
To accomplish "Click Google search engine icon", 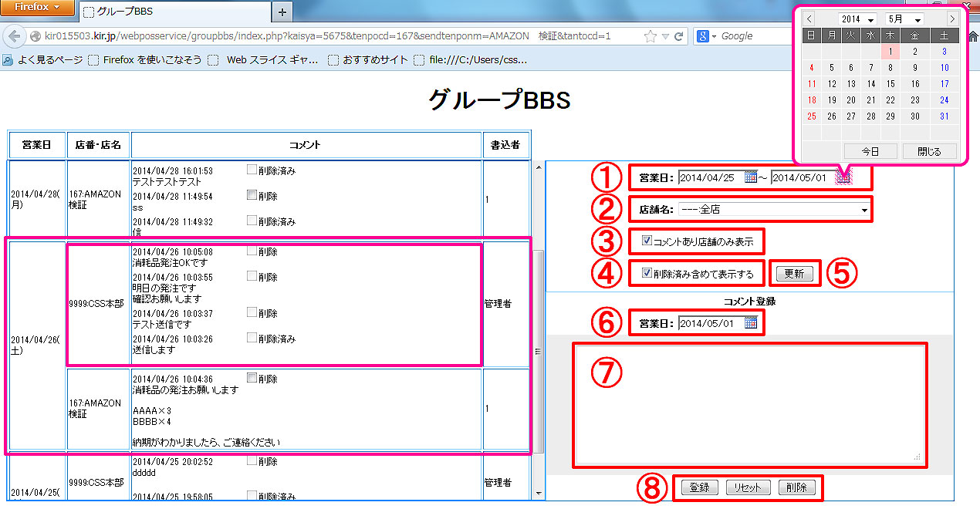I will tap(703, 35).
